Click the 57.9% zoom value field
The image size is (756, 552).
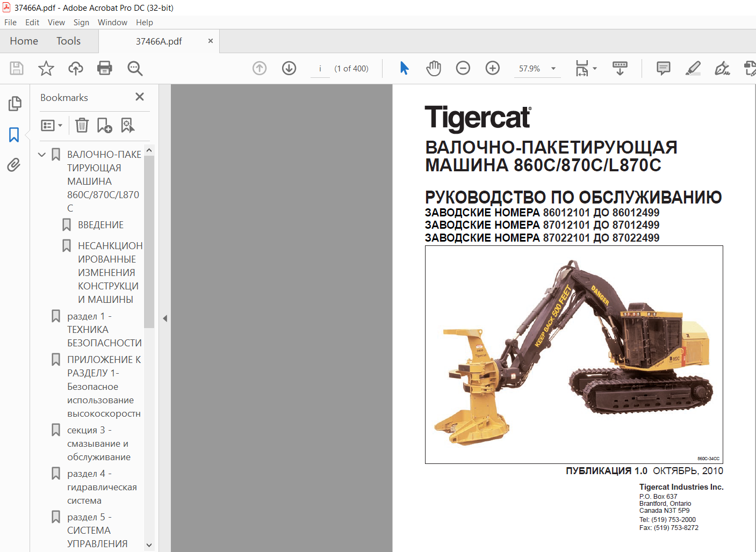tap(530, 69)
